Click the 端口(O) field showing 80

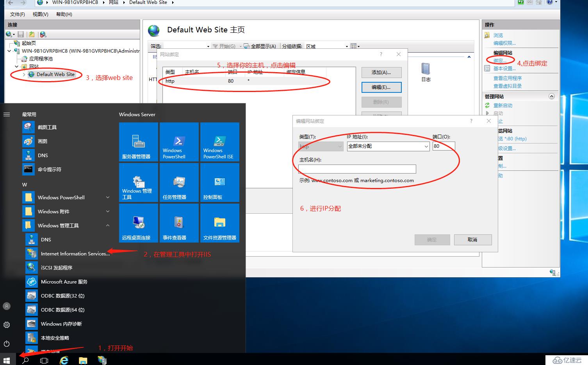pyautogui.click(x=444, y=146)
